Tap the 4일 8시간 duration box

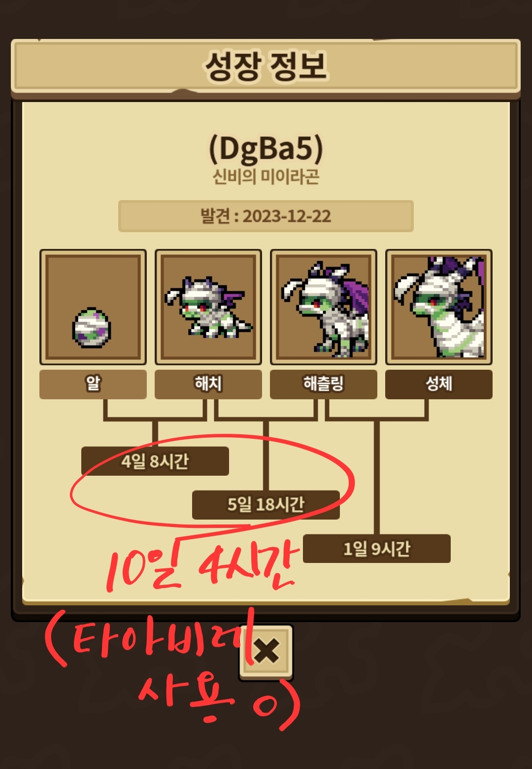[155, 461]
